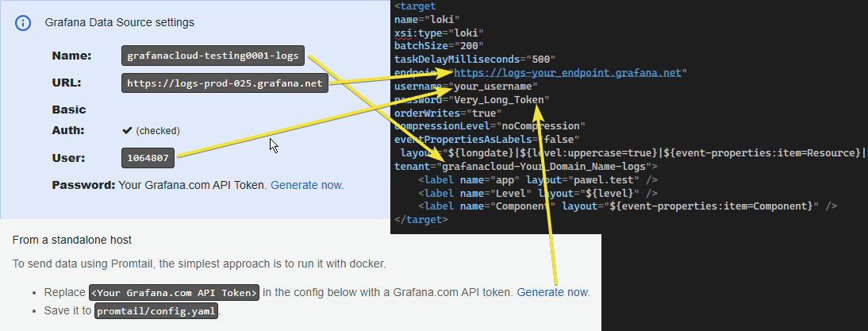Select the grafanacloud-testing0001-logs name field
The image size is (868, 331).
[x=213, y=56]
